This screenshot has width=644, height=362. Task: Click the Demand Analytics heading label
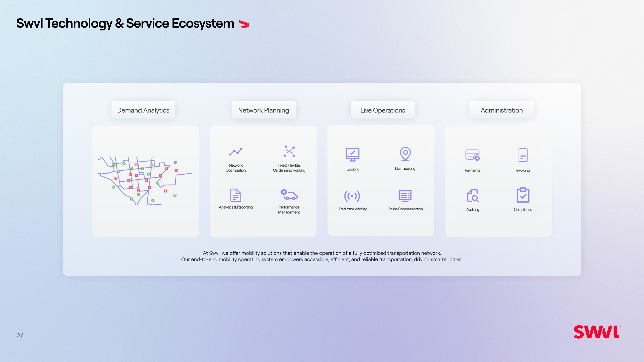click(x=143, y=110)
